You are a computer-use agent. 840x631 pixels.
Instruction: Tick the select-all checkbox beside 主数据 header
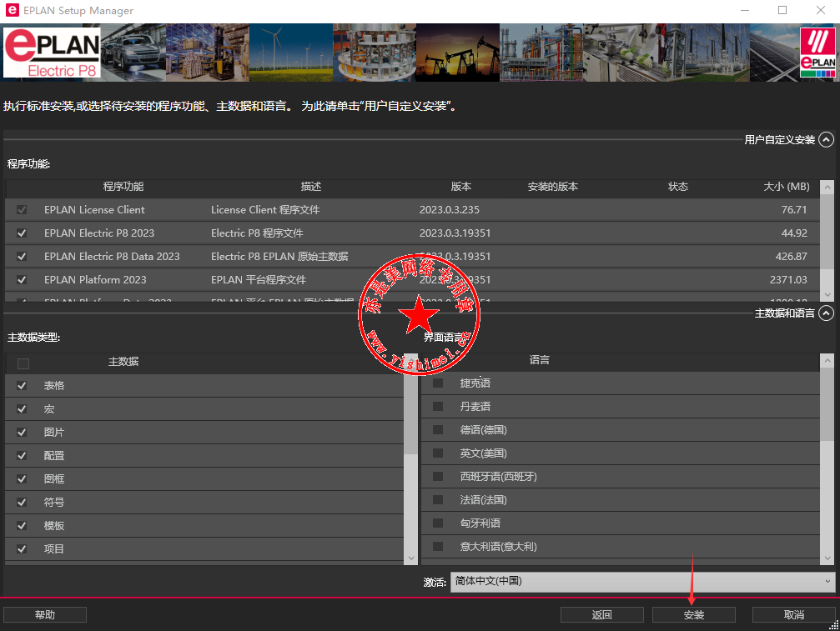[x=23, y=364]
